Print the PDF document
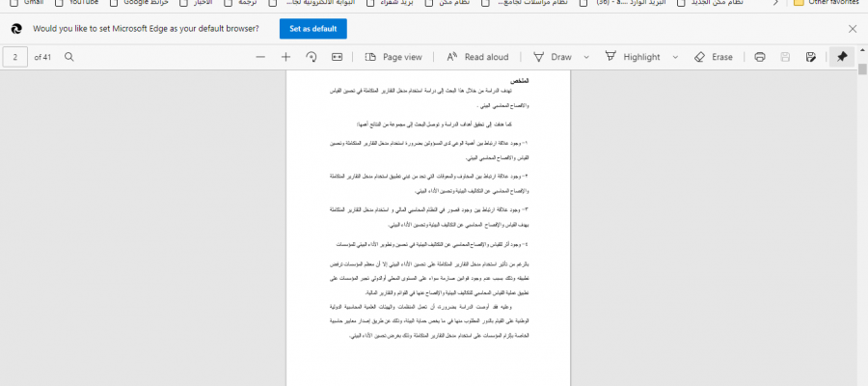Image resolution: width=868 pixels, height=386 pixels. tap(760, 57)
